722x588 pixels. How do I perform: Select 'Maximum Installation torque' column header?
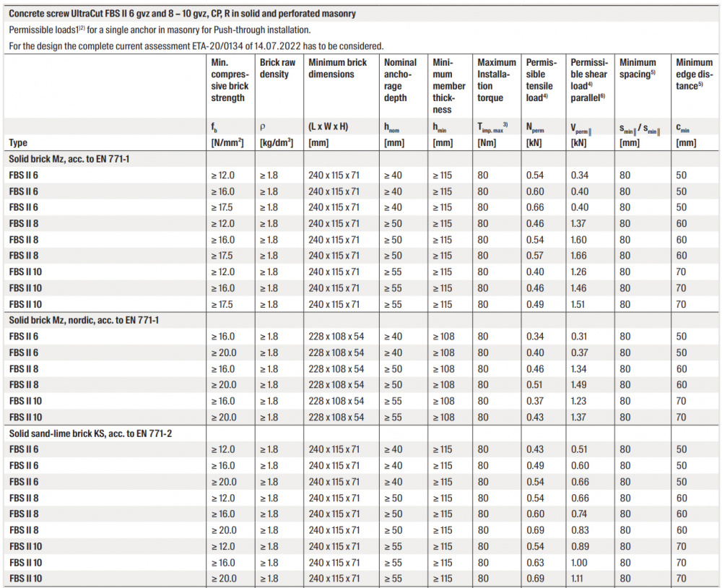pyautogui.click(x=497, y=80)
